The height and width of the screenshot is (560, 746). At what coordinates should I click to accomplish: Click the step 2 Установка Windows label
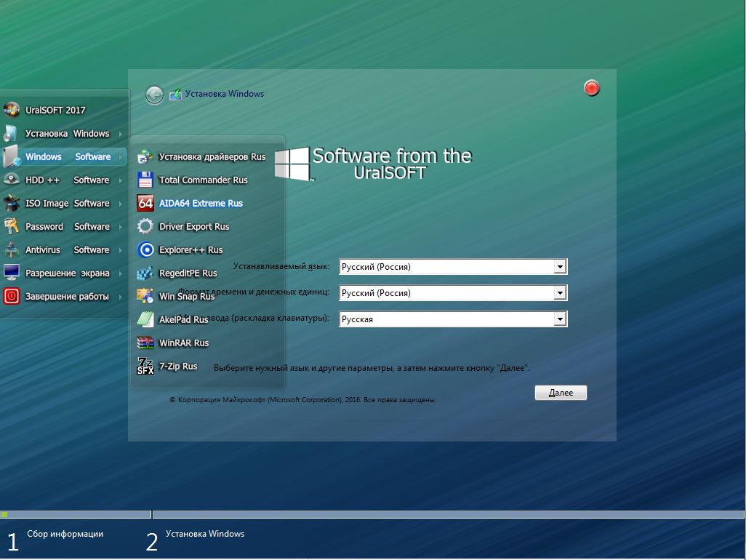(x=205, y=534)
